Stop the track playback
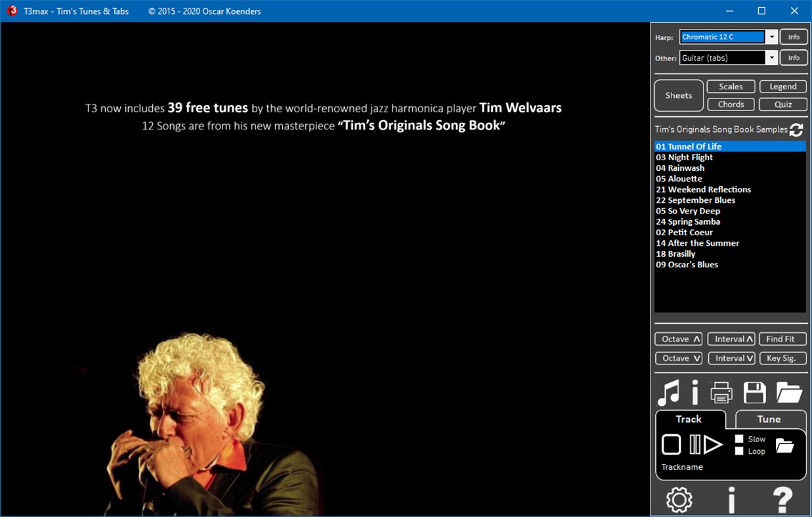The height and width of the screenshot is (517, 812). 671,445
